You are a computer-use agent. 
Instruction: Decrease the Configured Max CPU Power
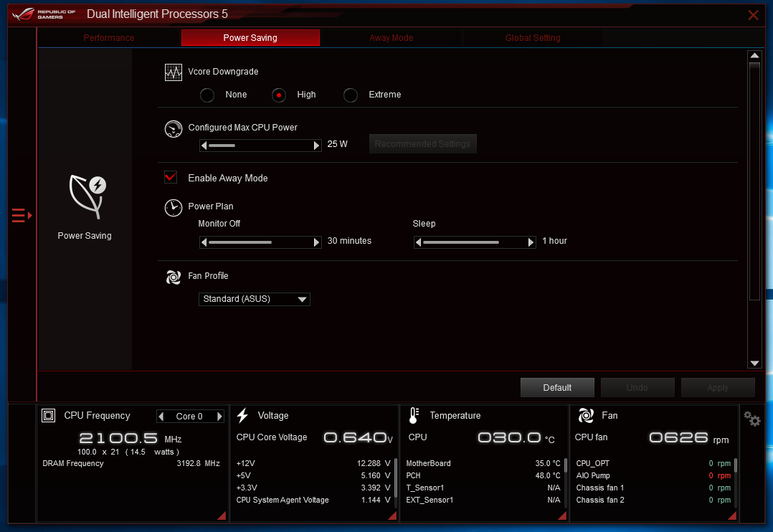pos(204,146)
